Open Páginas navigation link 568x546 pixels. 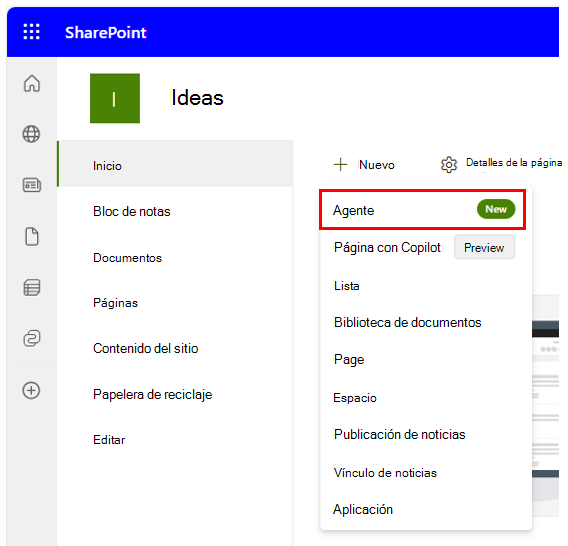click(x=116, y=303)
